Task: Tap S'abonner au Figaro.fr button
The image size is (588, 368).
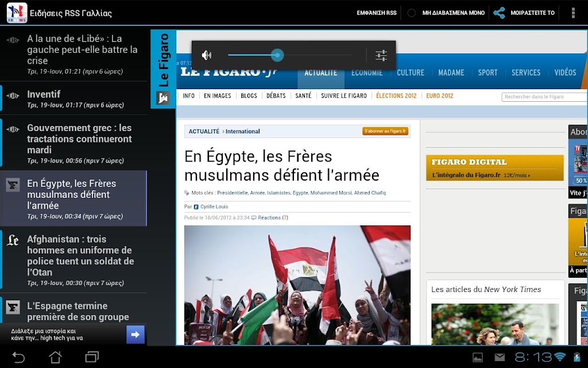Action: pyautogui.click(x=385, y=131)
